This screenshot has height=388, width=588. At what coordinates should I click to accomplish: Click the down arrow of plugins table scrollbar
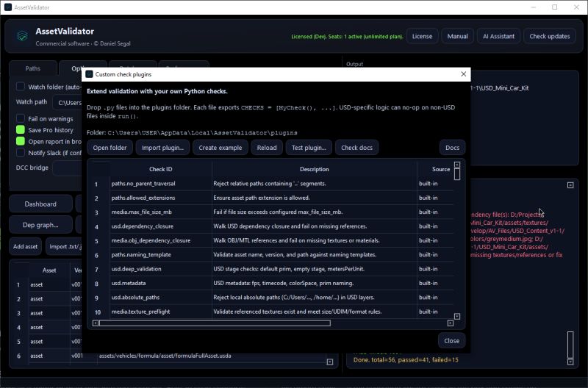(456, 317)
